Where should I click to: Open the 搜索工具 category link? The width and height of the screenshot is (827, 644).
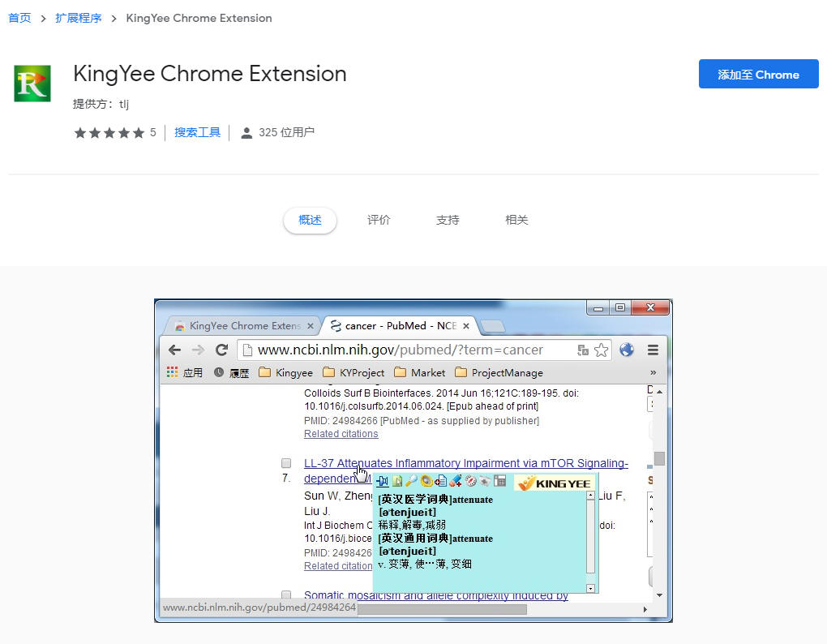197,132
